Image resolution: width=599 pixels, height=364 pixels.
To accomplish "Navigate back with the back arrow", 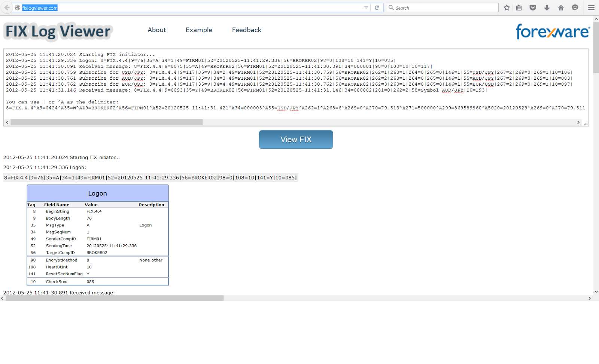I will click(7, 7).
